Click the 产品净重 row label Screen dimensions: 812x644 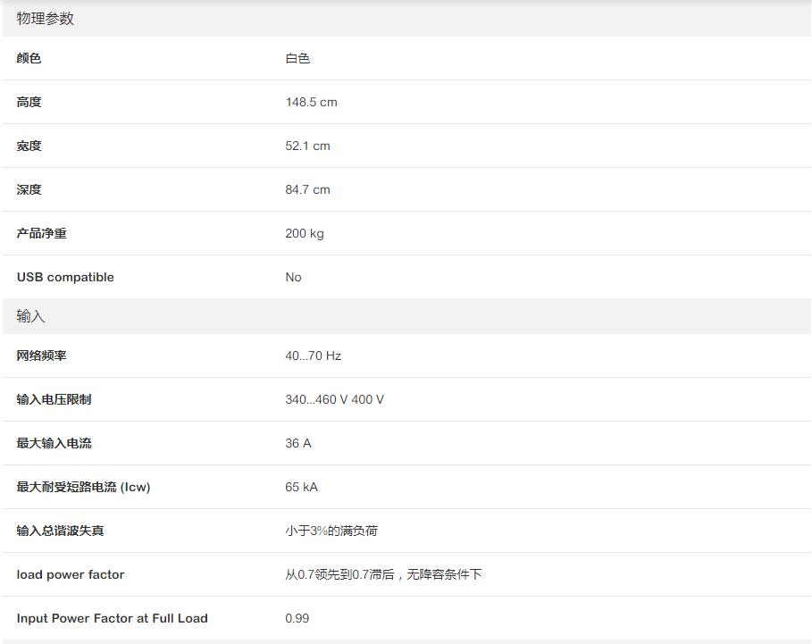point(41,233)
